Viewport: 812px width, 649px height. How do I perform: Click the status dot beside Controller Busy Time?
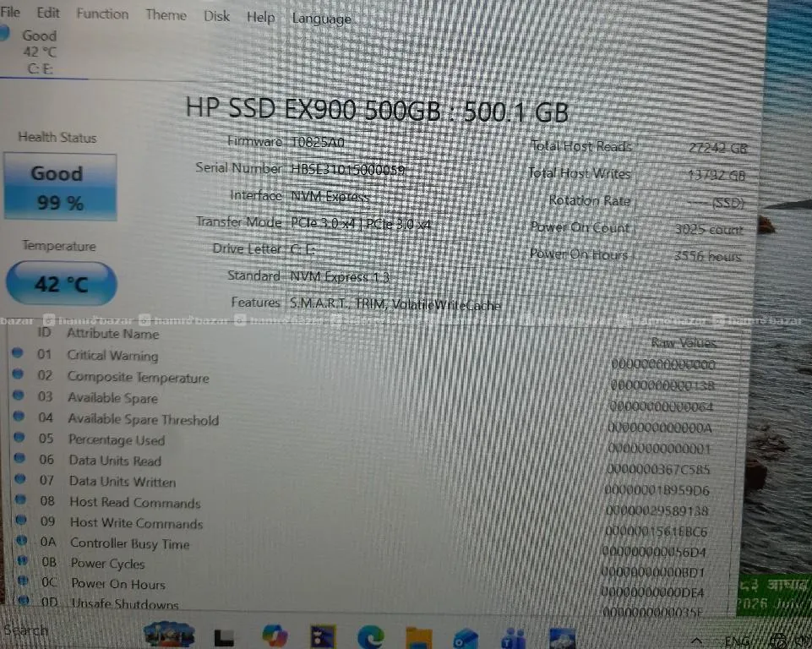(22, 540)
